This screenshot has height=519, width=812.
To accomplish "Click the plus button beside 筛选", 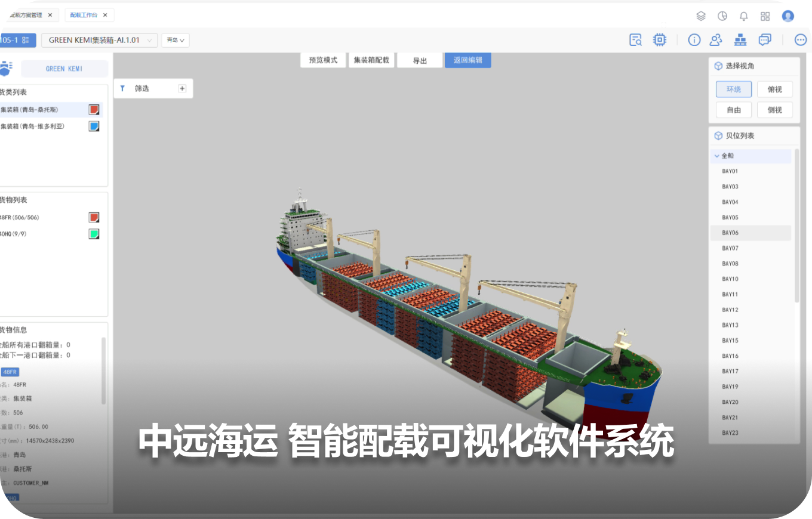I will [182, 88].
